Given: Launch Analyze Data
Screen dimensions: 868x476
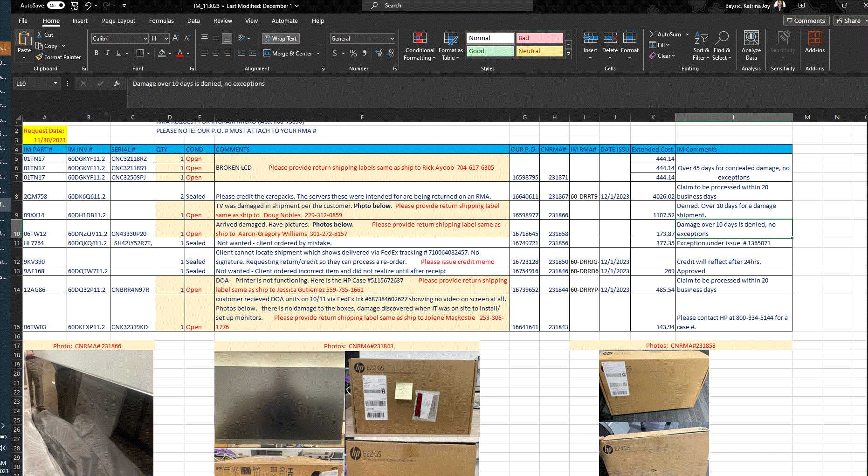Looking at the screenshot, I should click(751, 46).
